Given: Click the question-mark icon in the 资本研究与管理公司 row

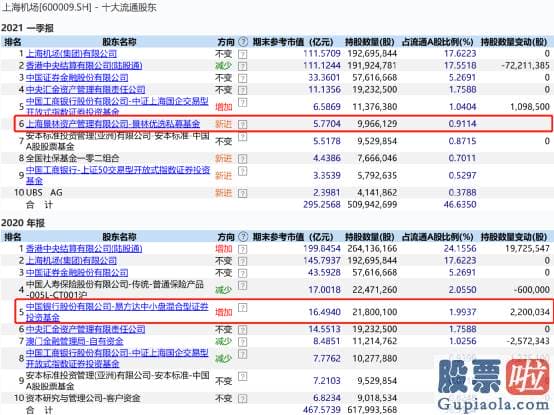Looking at the screenshot, I should [243, 399].
